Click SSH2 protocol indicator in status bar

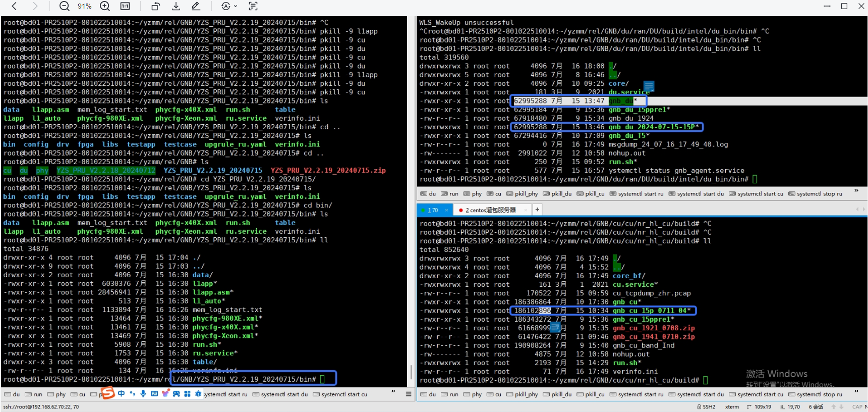tap(706, 407)
